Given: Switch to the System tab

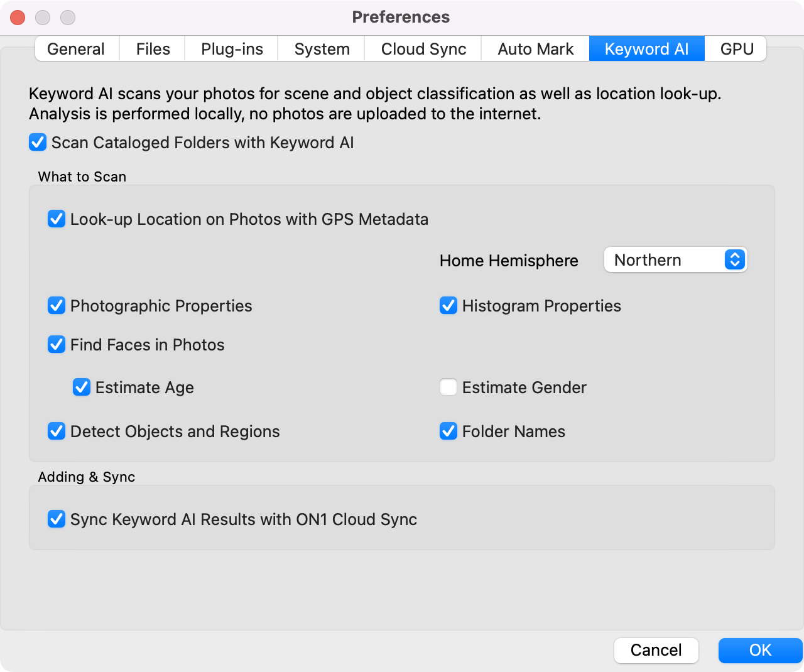Looking at the screenshot, I should tap(321, 48).
